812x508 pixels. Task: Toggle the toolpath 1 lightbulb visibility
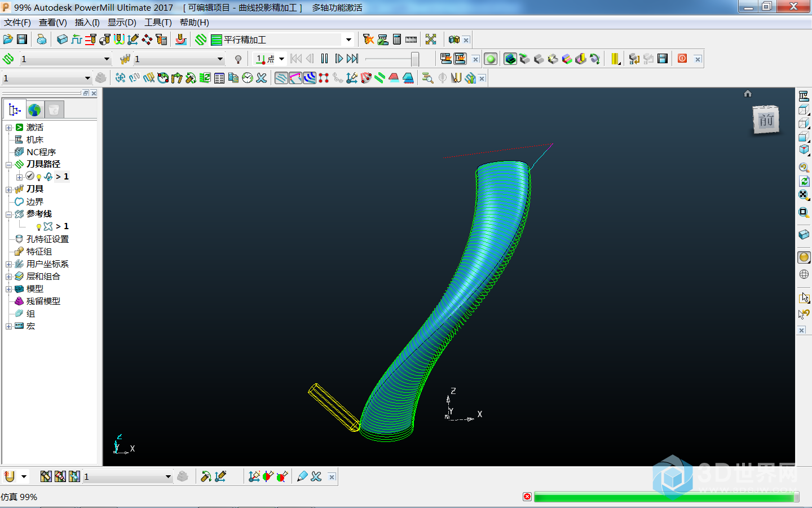39,177
